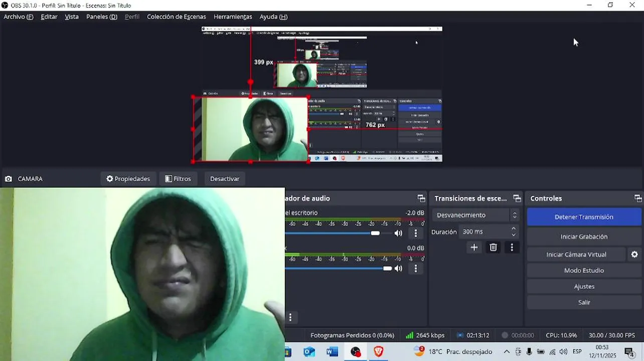The width and height of the screenshot is (644, 361).
Task: Delete the selected transition with trash icon
Action: coord(493,247)
